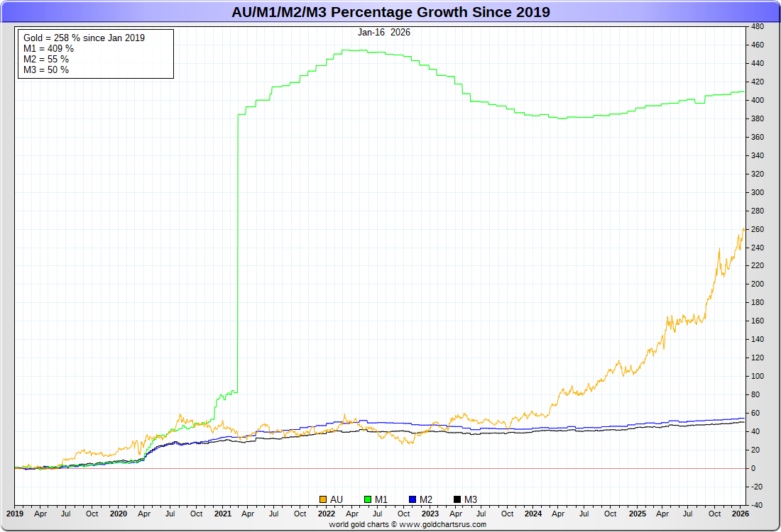The image size is (781, 532).
Task: Click the 2023 x-axis year label
Action: (x=430, y=514)
